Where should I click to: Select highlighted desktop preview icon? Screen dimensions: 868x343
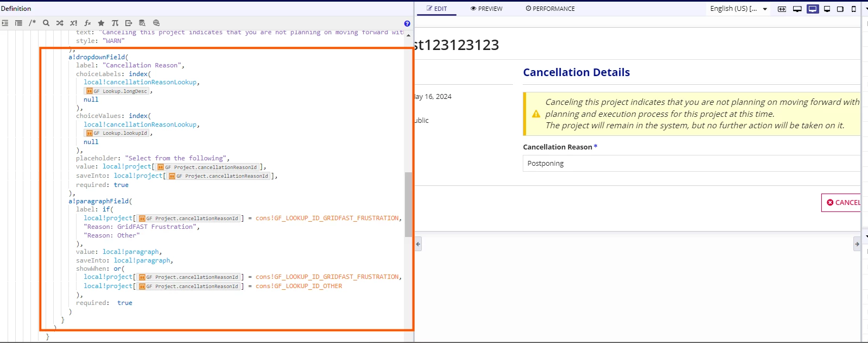[x=813, y=9]
